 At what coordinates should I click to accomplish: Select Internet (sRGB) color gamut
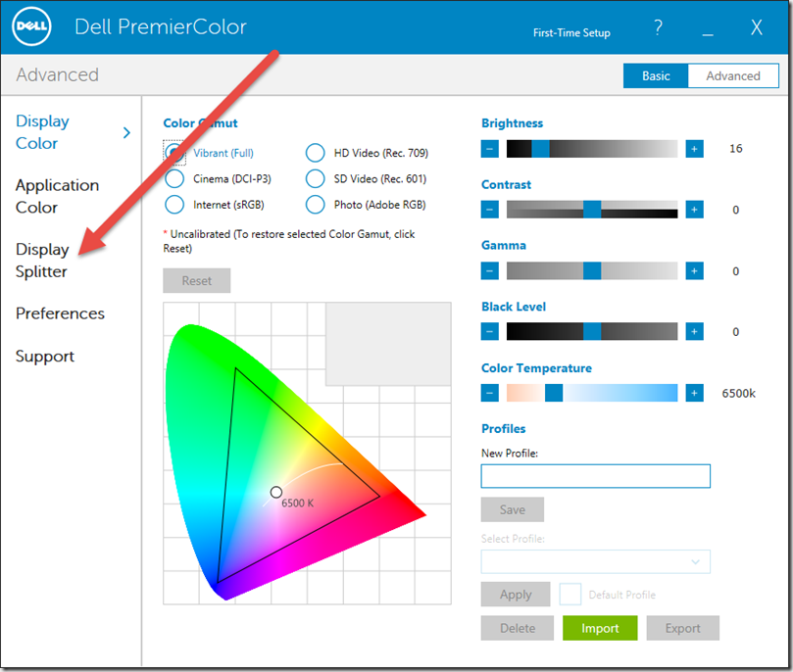coord(174,204)
